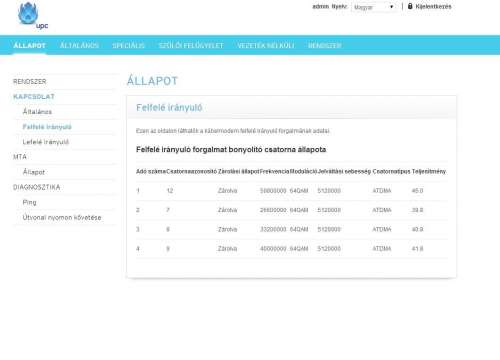Screen dimensions: 500x360
Task: Open the Ping diagnostic page
Action: coord(29,202)
